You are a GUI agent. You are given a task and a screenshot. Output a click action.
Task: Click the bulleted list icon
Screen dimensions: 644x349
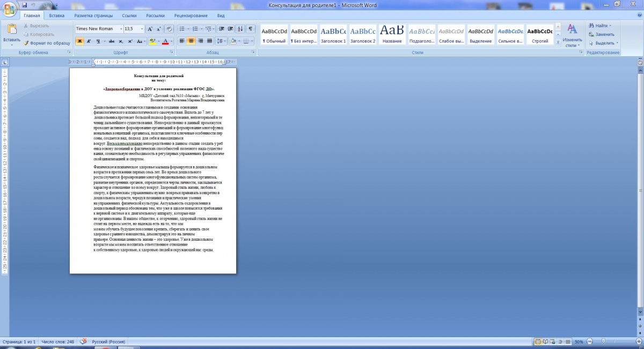click(181, 29)
